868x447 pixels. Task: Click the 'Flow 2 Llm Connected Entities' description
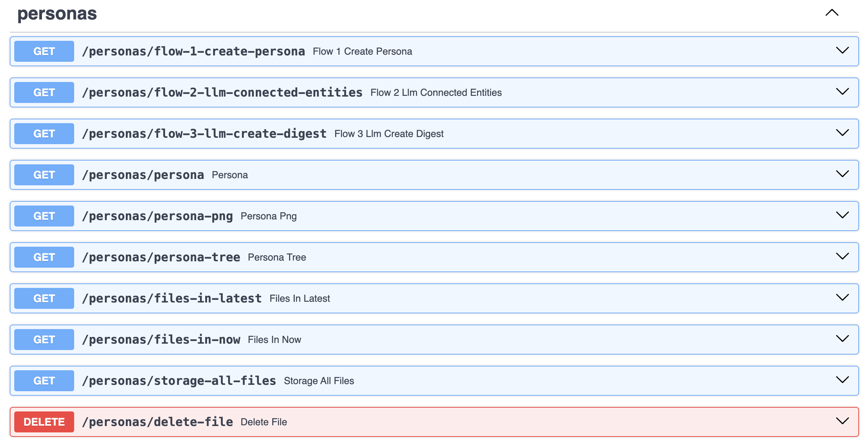[436, 92]
